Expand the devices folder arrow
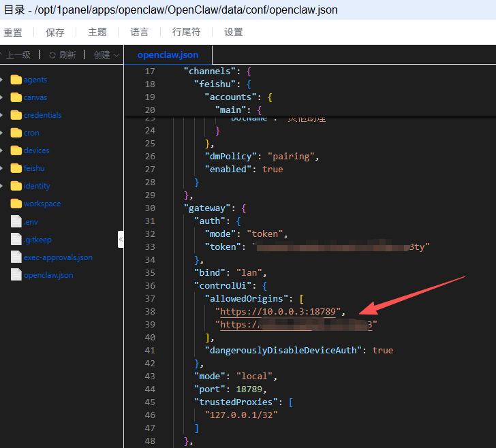496x448 pixels. pyautogui.click(x=2, y=150)
